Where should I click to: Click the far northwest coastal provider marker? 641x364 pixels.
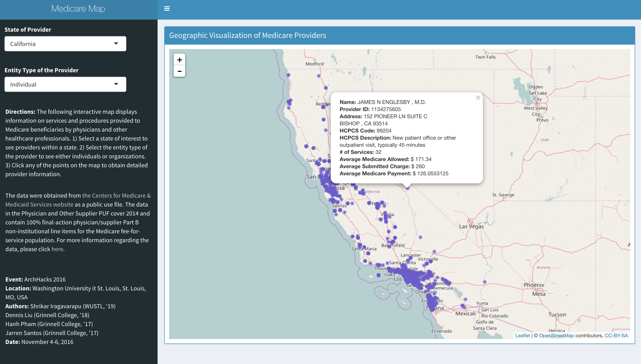coord(288,75)
